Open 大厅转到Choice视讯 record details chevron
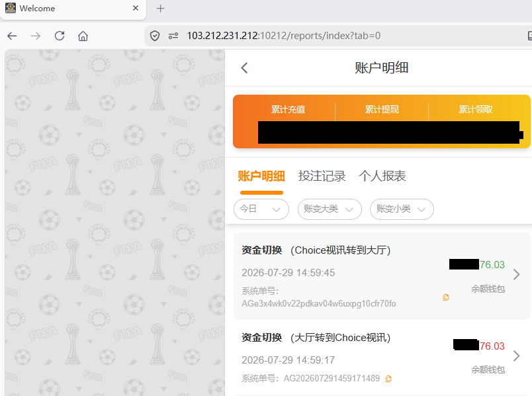Viewport: 532px width, 396px height. [516, 356]
